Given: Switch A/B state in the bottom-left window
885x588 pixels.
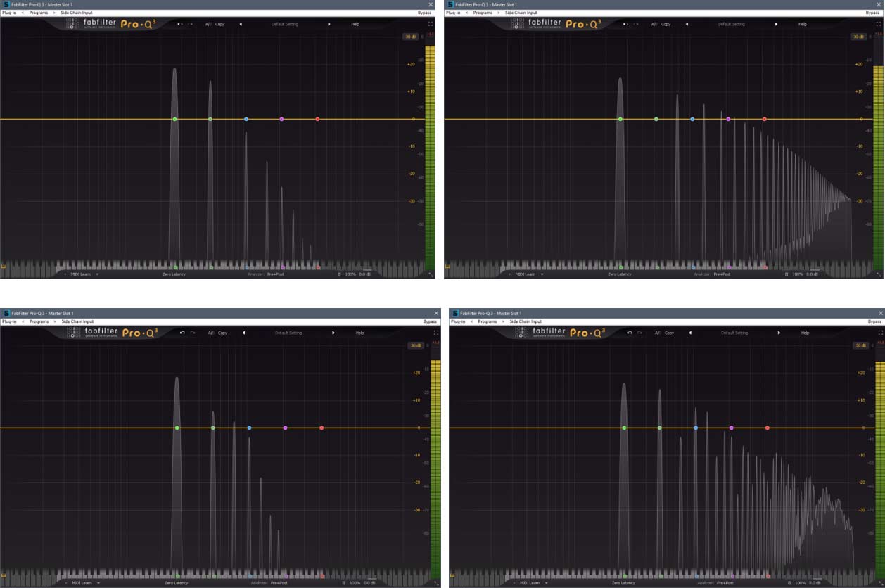Looking at the screenshot, I should point(210,333).
